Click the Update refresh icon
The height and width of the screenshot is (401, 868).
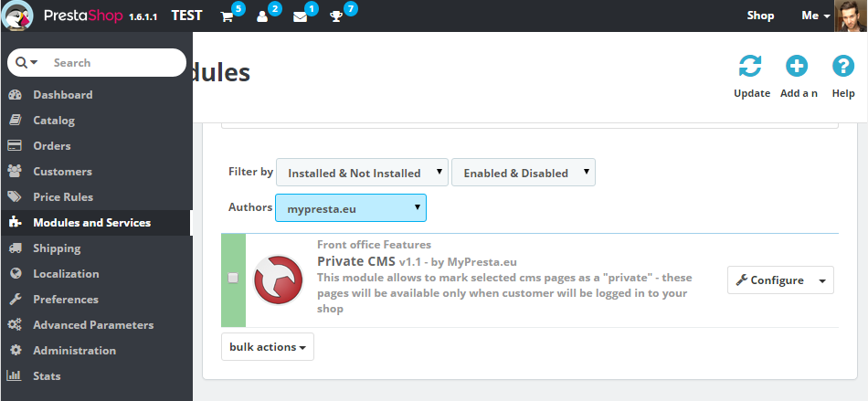(750, 67)
